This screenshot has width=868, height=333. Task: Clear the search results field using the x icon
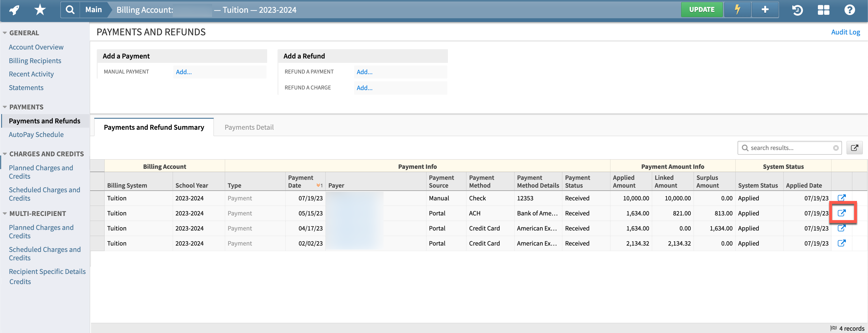pyautogui.click(x=836, y=147)
